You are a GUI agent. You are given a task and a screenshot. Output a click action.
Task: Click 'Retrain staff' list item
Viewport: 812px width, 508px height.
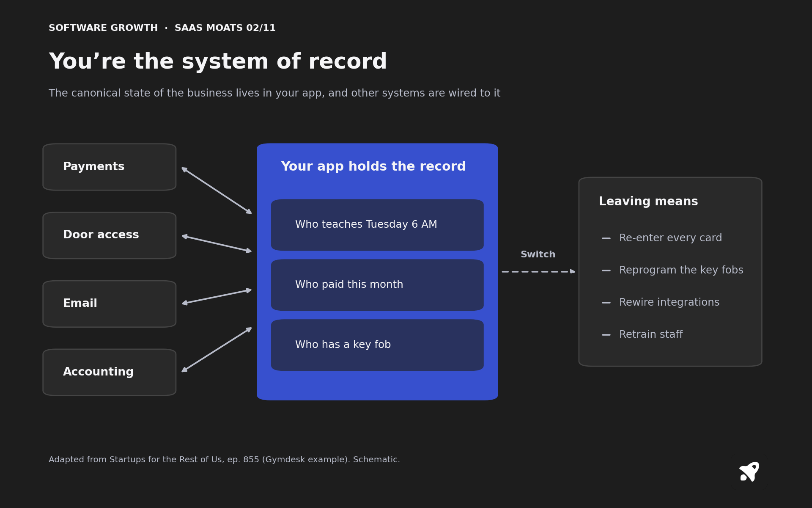[x=642, y=335]
